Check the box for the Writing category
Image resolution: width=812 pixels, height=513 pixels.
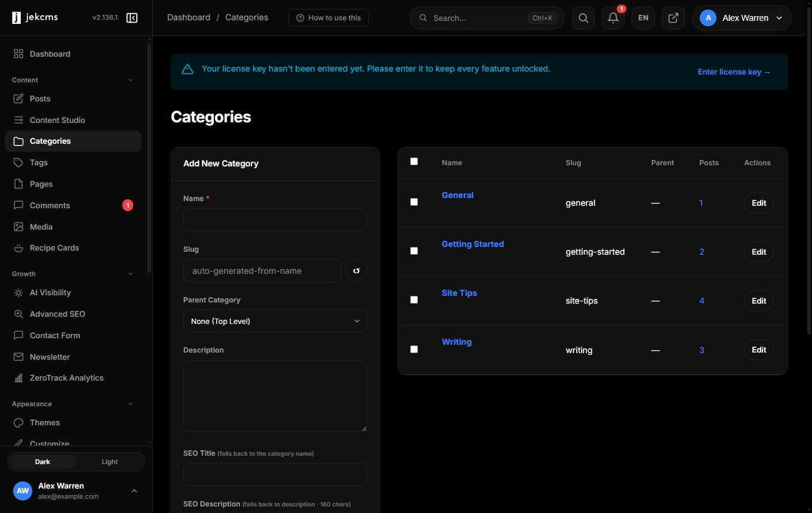(414, 349)
